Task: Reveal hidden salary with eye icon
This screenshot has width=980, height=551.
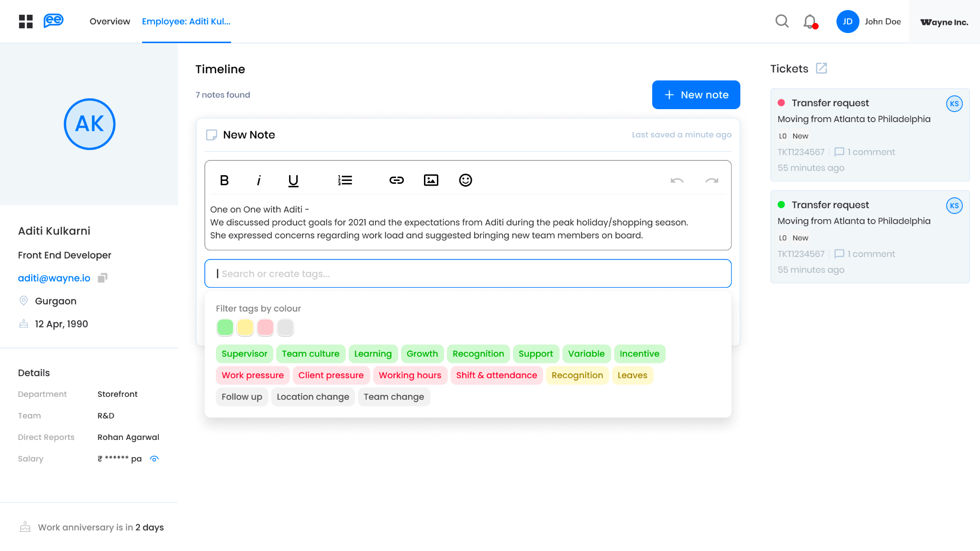Action: (x=154, y=459)
